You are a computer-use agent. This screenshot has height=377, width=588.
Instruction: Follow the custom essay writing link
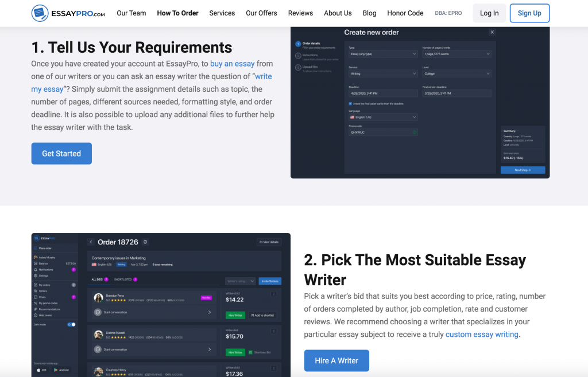pyautogui.click(x=482, y=335)
